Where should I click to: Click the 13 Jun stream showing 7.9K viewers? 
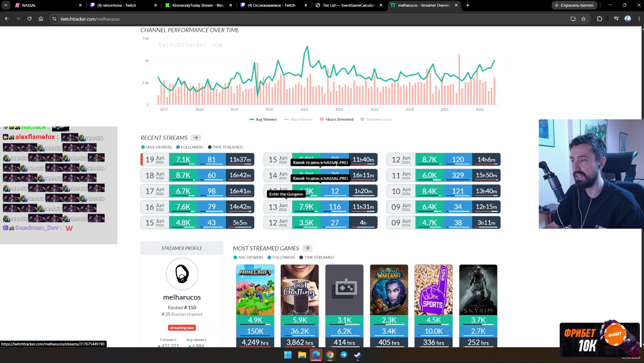coord(321,207)
